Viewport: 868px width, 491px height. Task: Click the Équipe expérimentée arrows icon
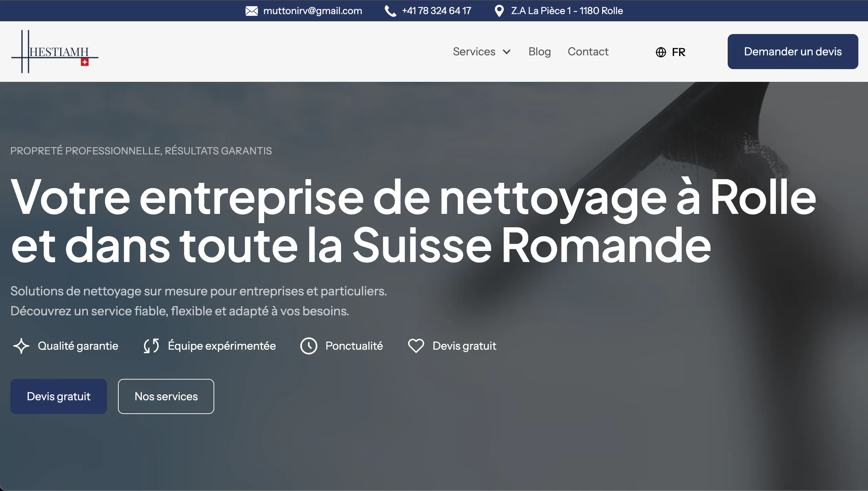(151, 346)
